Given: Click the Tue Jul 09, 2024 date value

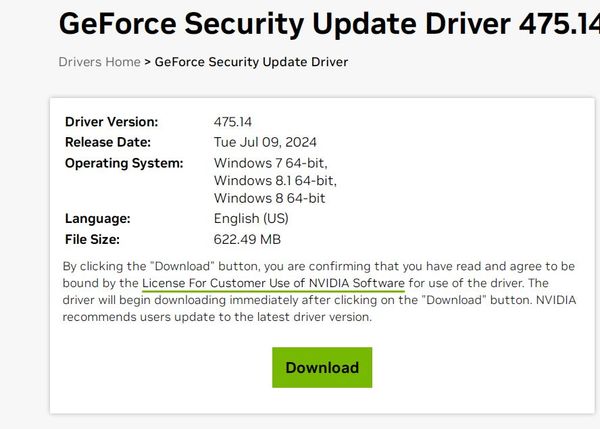Looking at the screenshot, I should coord(265,142).
